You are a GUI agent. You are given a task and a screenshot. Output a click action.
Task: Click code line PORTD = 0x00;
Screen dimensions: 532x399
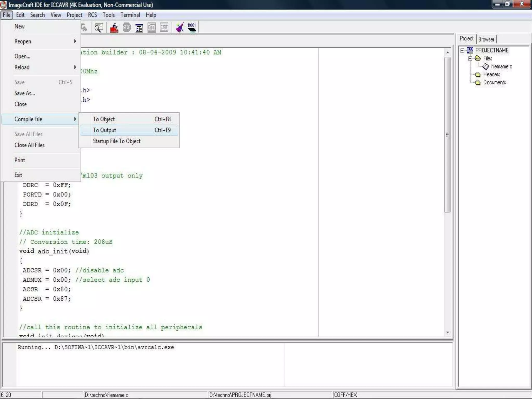click(x=47, y=195)
